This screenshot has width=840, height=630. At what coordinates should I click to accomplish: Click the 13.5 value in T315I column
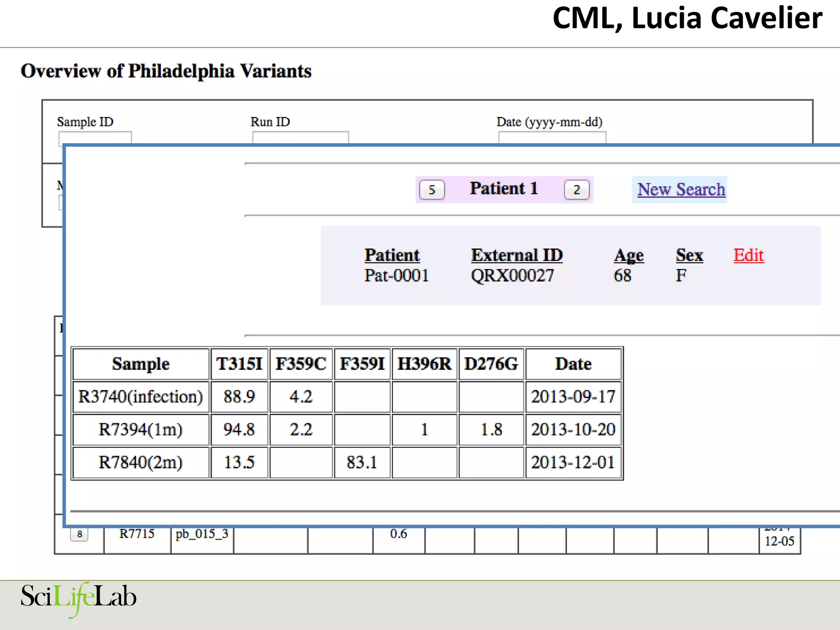(x=240, y=463)
